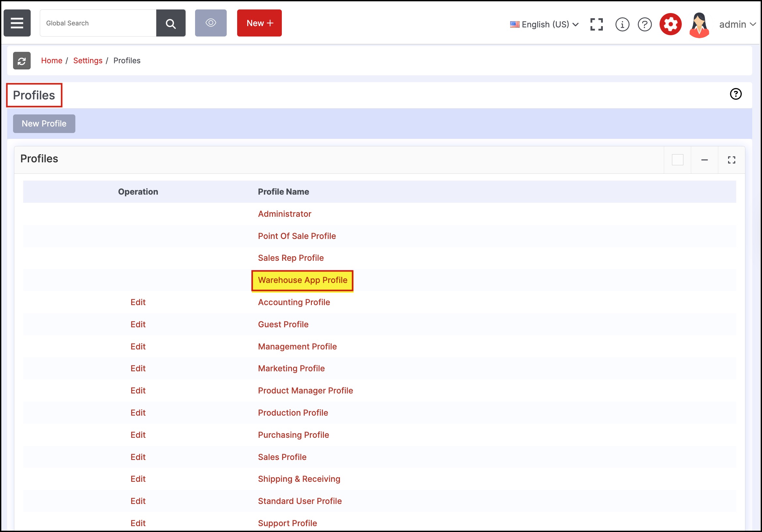The width and height of the screenshot is (762, 532).
Task: Click the admin user avatar
Action: click(x=699, y=25)
